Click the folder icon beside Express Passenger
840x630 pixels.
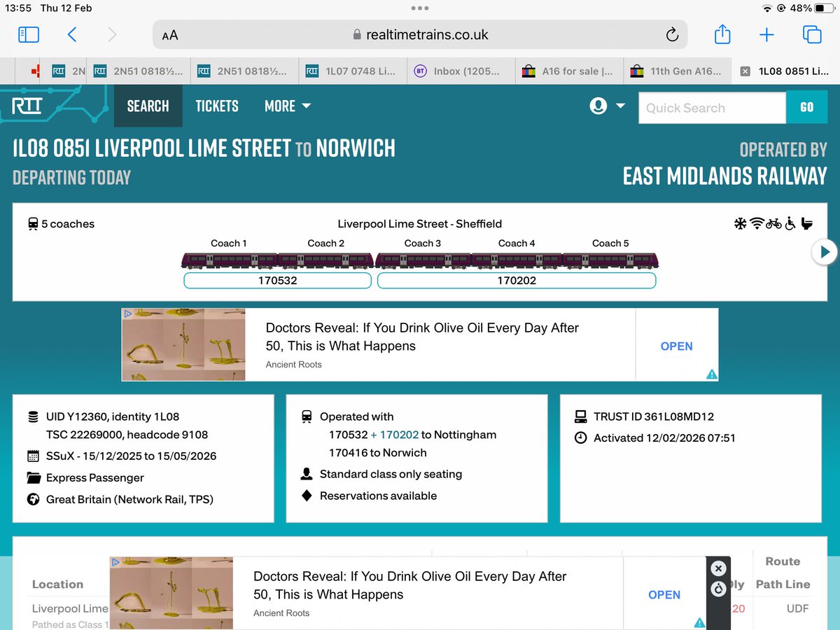(x=33, y=478)
